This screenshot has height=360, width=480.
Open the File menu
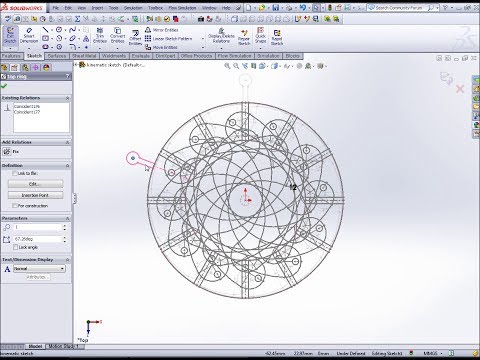click(56, 8)
